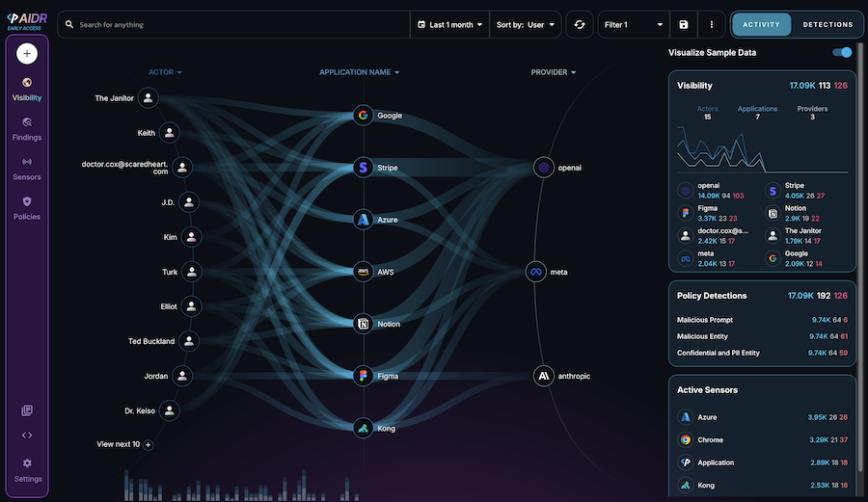Select the Figma application node
Image resolution: width=868 pixels, height=502 pixels.
pos(364,376)
